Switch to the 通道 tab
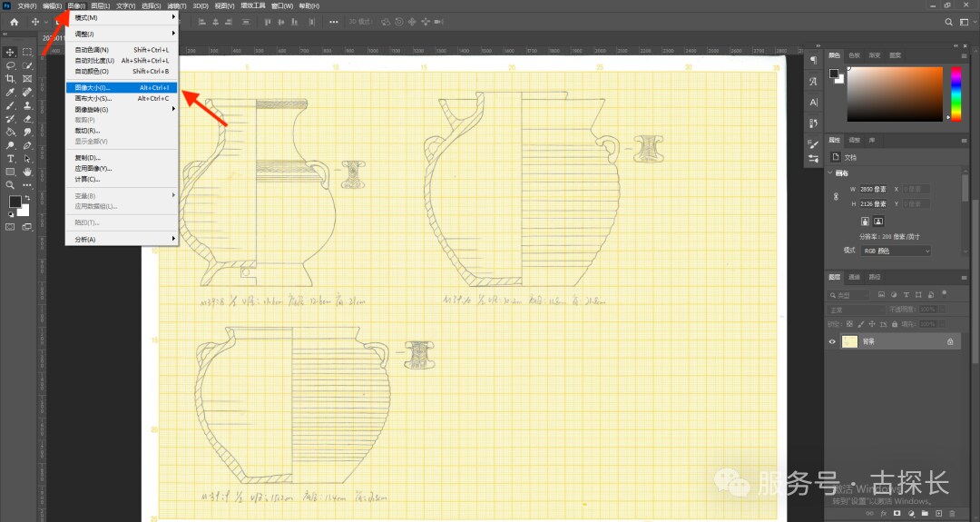 tap(856, 277)
